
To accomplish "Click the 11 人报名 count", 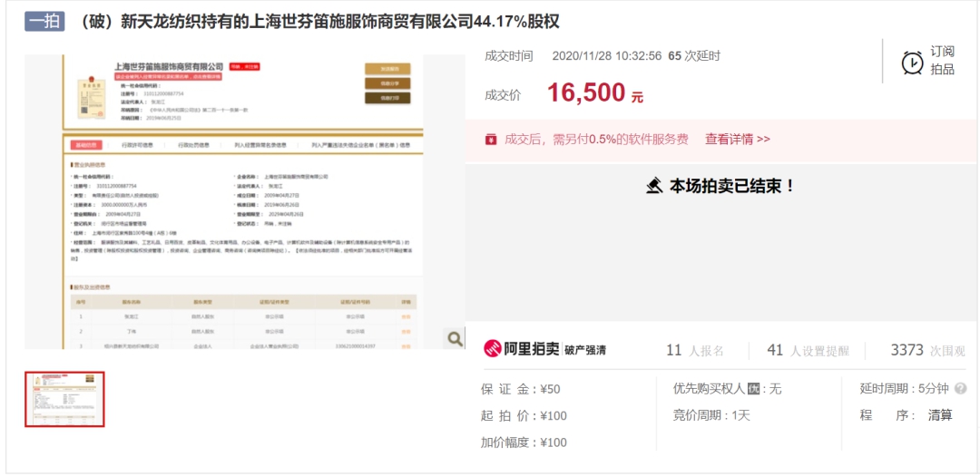I will [x=694, y=351].
